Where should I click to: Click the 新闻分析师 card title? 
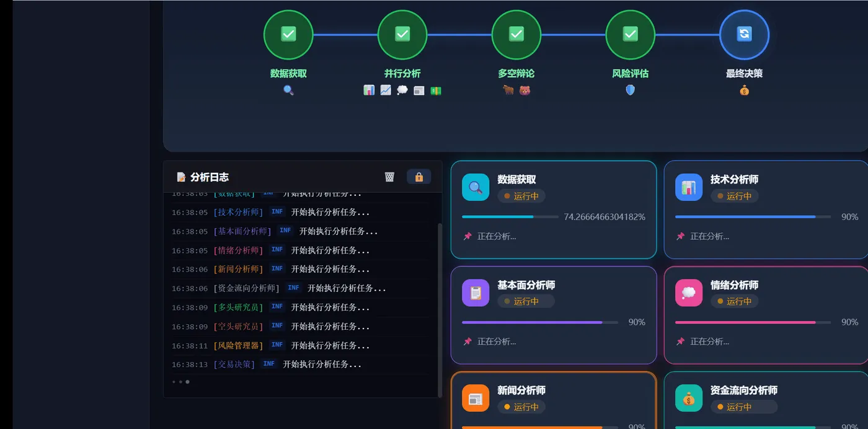tap(521, 391)
